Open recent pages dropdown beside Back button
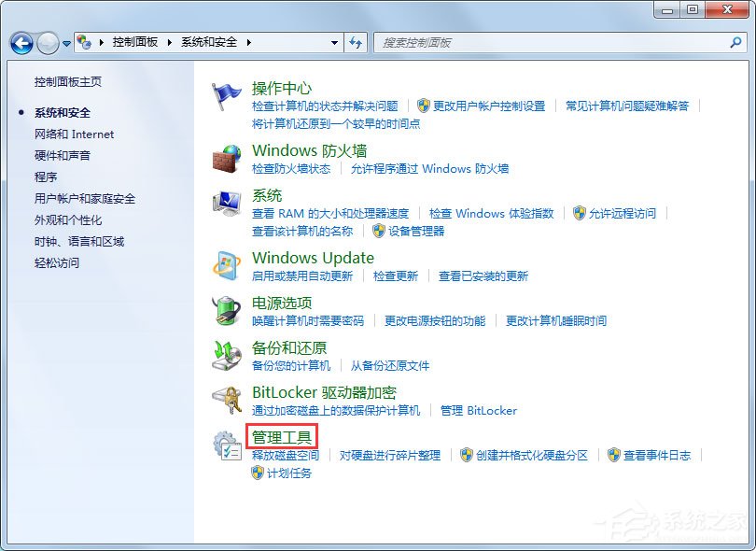The image size is (756, 551). point(65,42)
